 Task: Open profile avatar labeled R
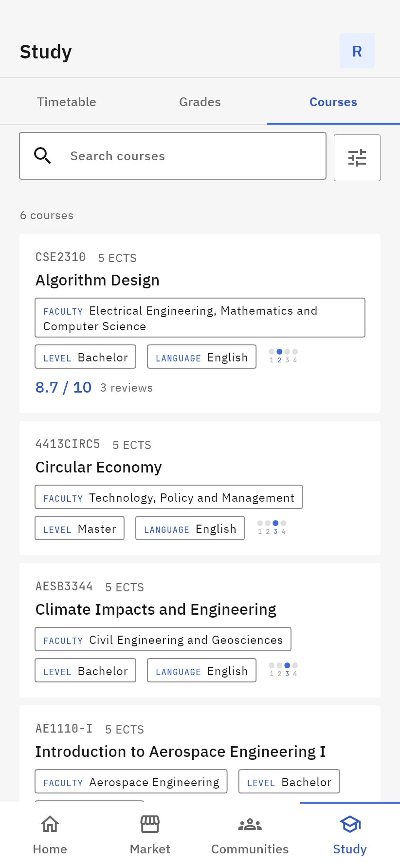[357, 51]
